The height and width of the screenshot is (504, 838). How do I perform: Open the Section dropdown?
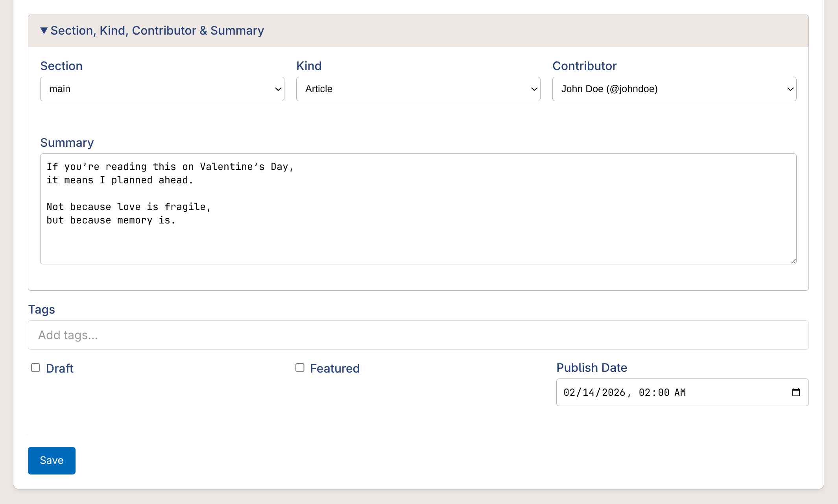(x=162, y=89)
